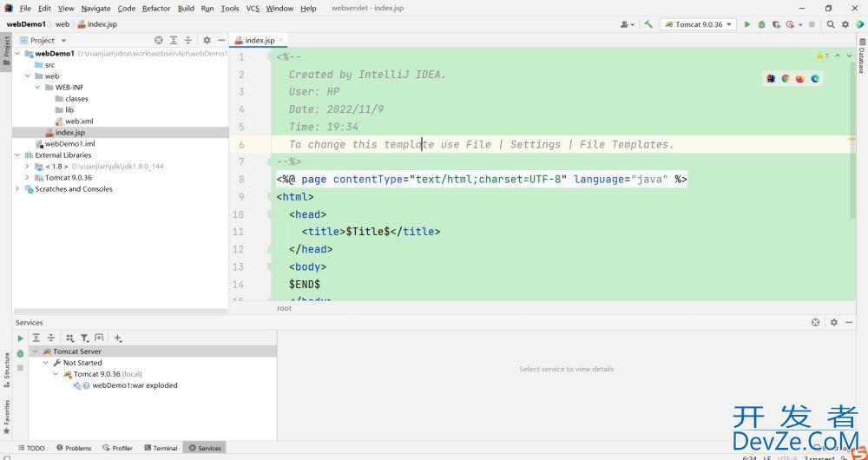
Task: Open the Refactor menu
Action: (x=156, y=9)
